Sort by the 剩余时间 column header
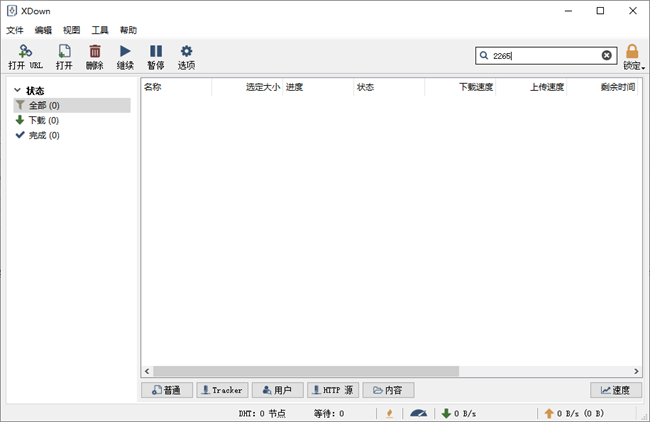650x422 pixels. coord(602,87)
